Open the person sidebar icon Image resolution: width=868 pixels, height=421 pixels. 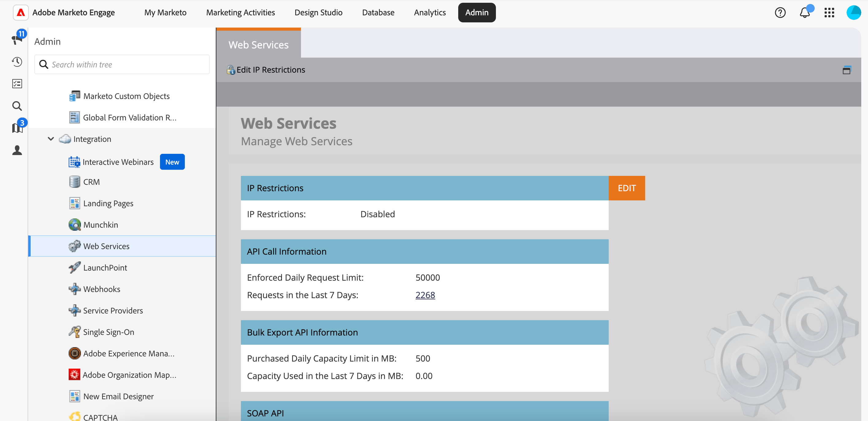[x=17, y=150]
